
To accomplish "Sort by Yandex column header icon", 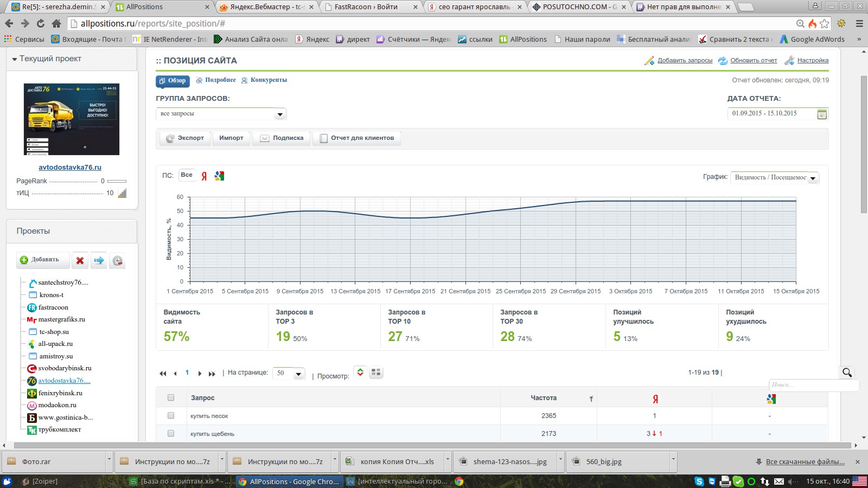I will click(655, 399).
